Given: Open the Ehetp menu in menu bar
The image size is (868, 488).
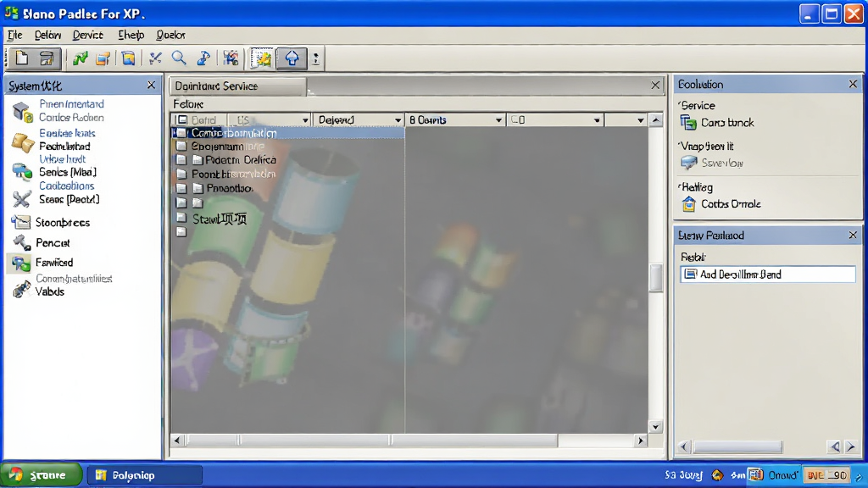Looking at the screenshot, I should (x=131, y=35).
